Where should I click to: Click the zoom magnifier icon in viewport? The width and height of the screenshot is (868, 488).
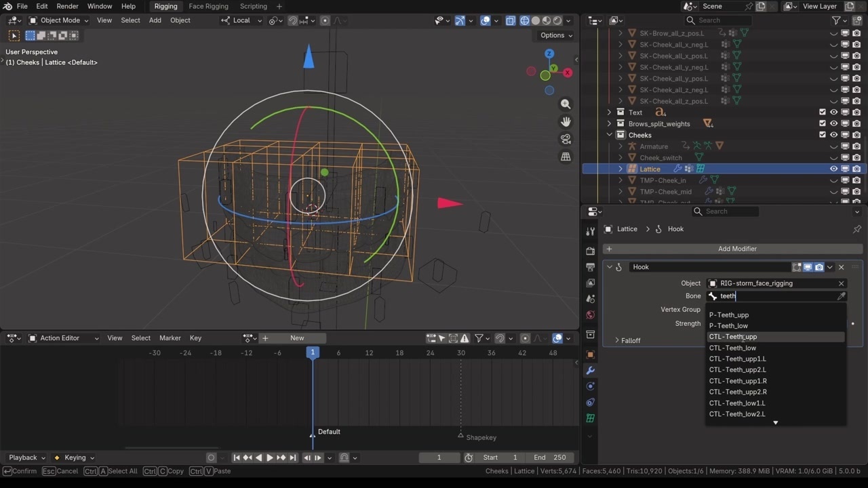[566, 104]
